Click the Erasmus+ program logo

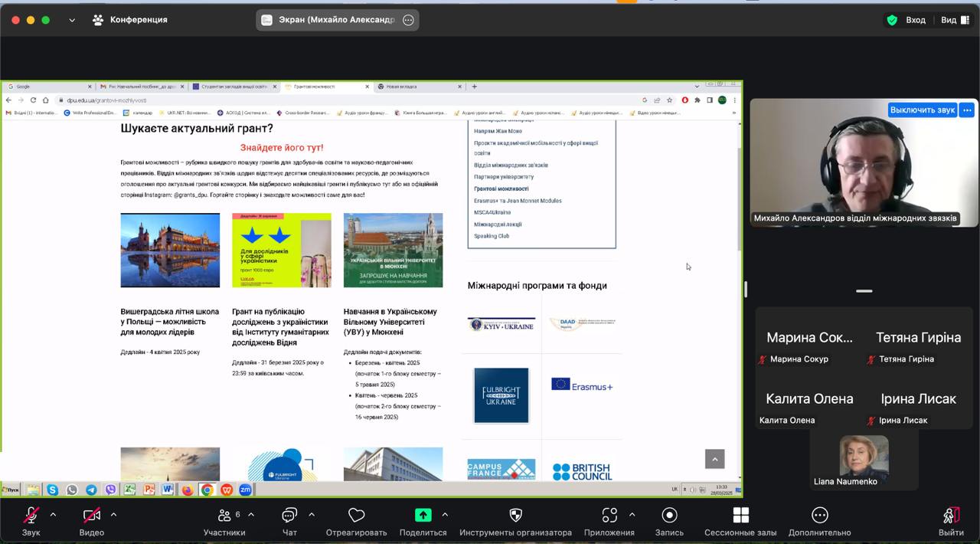point(582,385)
